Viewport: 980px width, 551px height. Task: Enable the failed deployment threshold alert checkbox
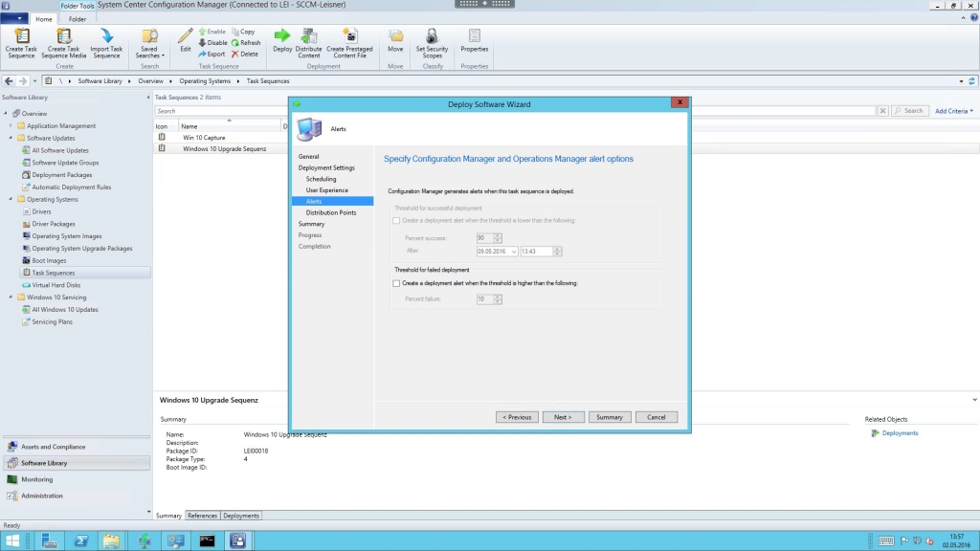click(396, 283)
